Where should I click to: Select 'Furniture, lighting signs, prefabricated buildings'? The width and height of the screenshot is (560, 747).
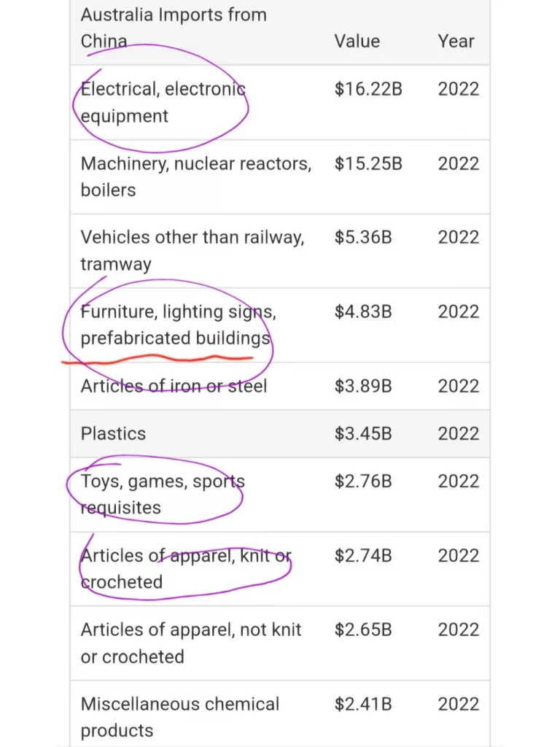pyautogui.click(x=178, y=325)
